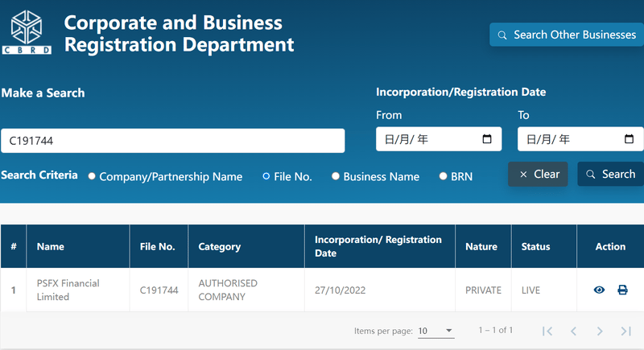Viewport: 644px width, 350px height.
Task: Click the CBRD logo
Action: (27, 32)
